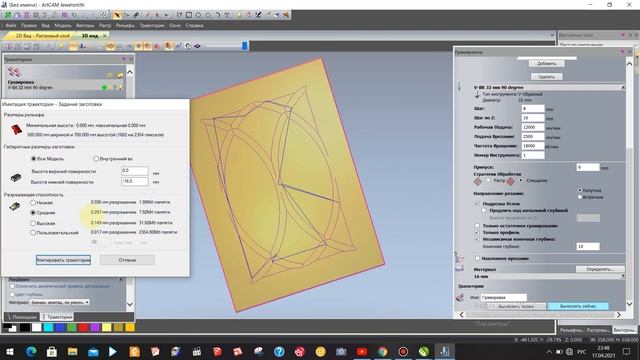Click the orange eye icon in 3D view toolbar
640x360 pixels.
110,46
